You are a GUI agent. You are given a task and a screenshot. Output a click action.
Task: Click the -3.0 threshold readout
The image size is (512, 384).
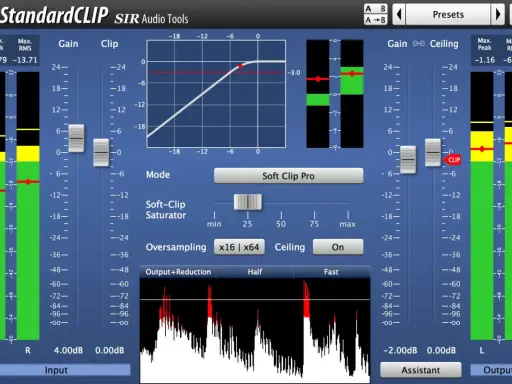(x=294, y=72)
